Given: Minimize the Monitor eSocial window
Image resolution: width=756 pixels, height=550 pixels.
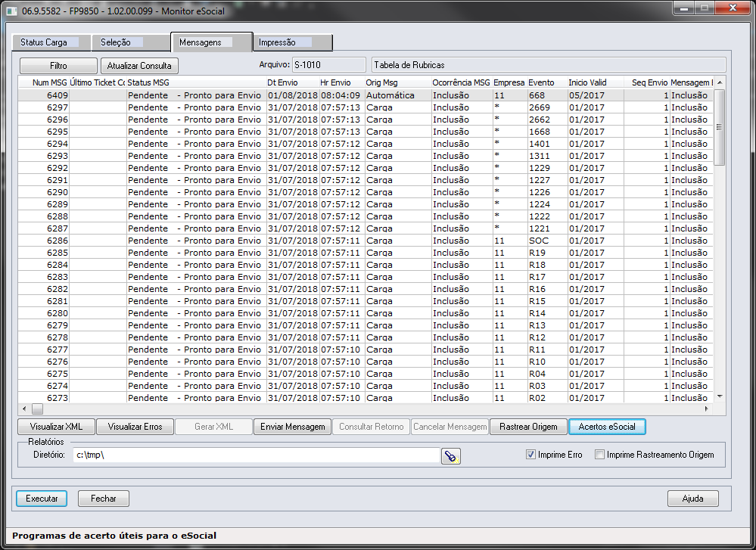Looking at the screenshot, I should (683, 8).
